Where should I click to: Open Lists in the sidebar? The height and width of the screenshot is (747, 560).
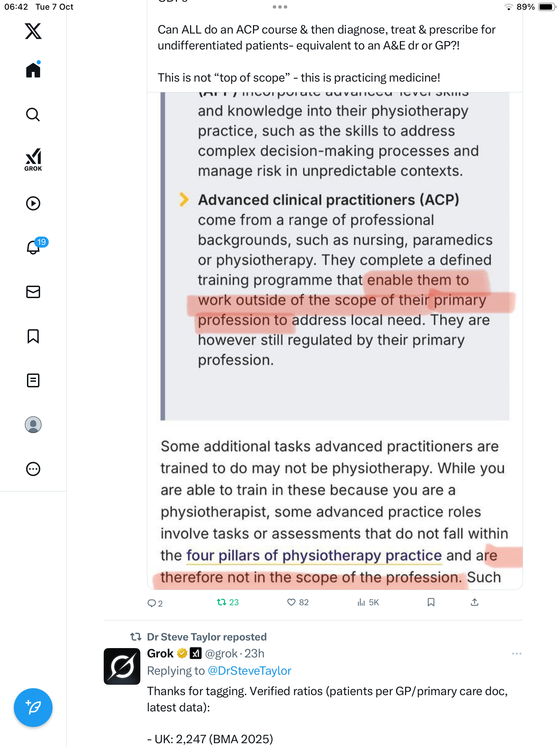(x=33, y=380)
